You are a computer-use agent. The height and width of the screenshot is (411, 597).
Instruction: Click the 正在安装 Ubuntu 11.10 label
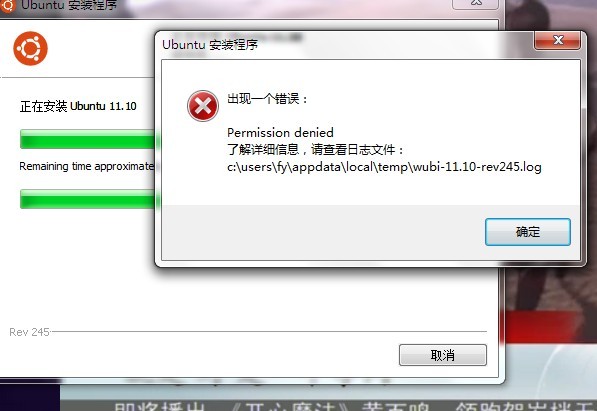click(78, 106)
